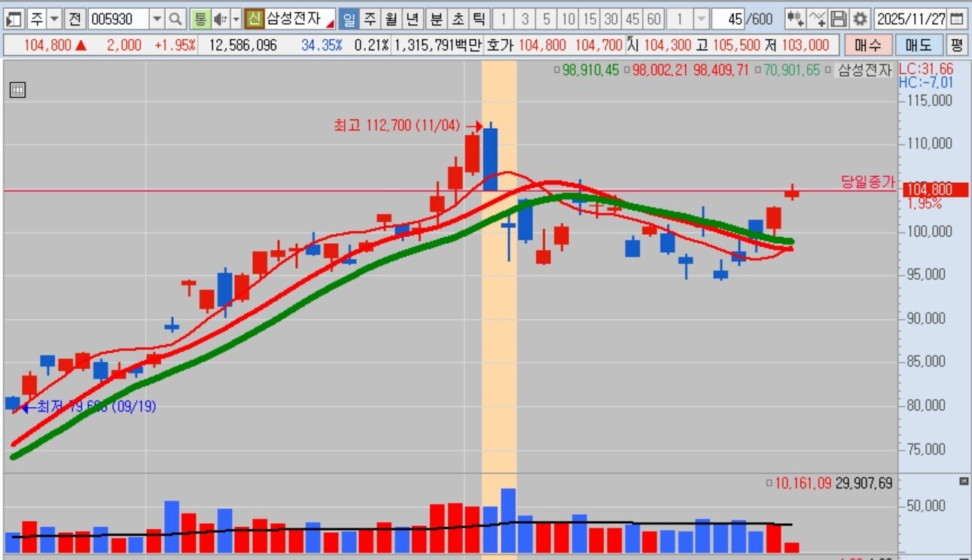Add a line overlay with the line-plus icon
This screenshot has height=560, width=972.
click(817, 19)
